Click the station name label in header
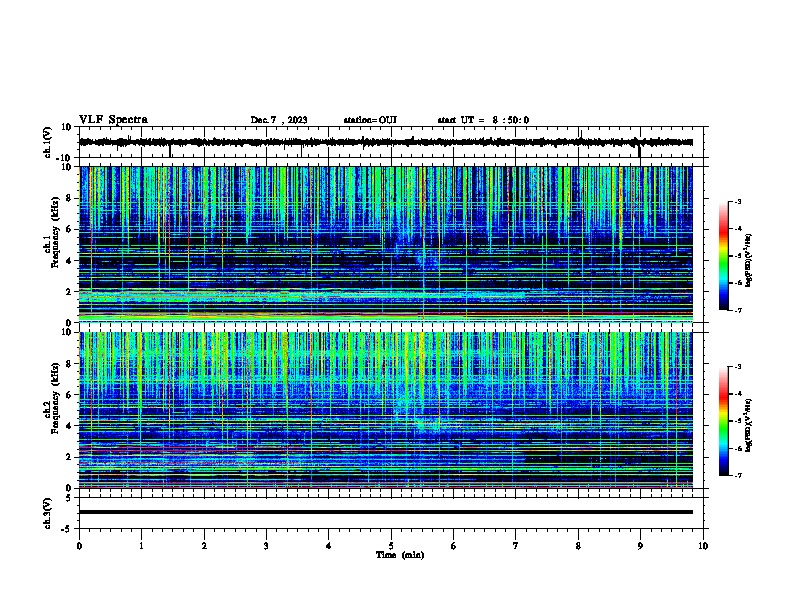The width and height of the screenshot is (792, 612). 370,120
